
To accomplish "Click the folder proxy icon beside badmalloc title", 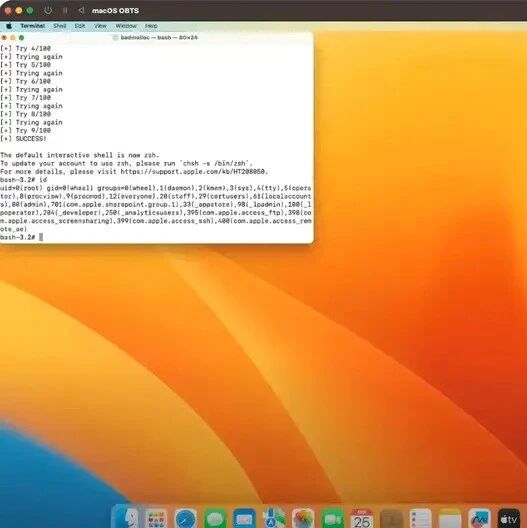I will [x=115, y=37].
